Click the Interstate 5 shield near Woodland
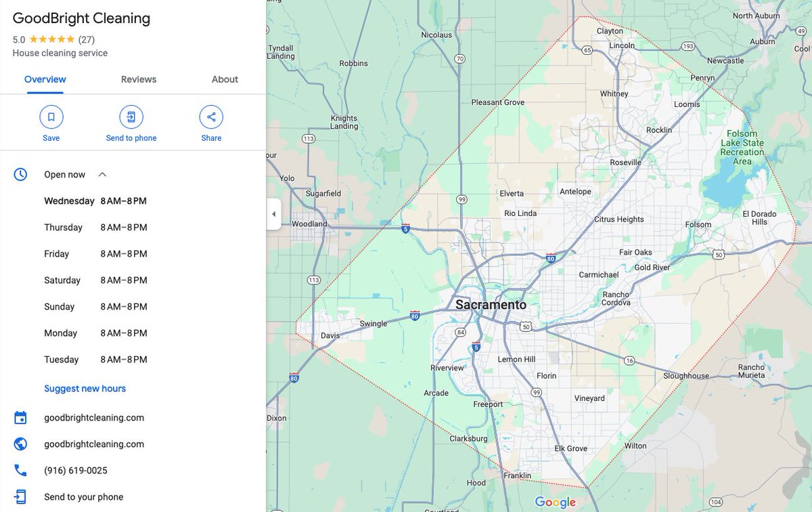 point(405,228)
